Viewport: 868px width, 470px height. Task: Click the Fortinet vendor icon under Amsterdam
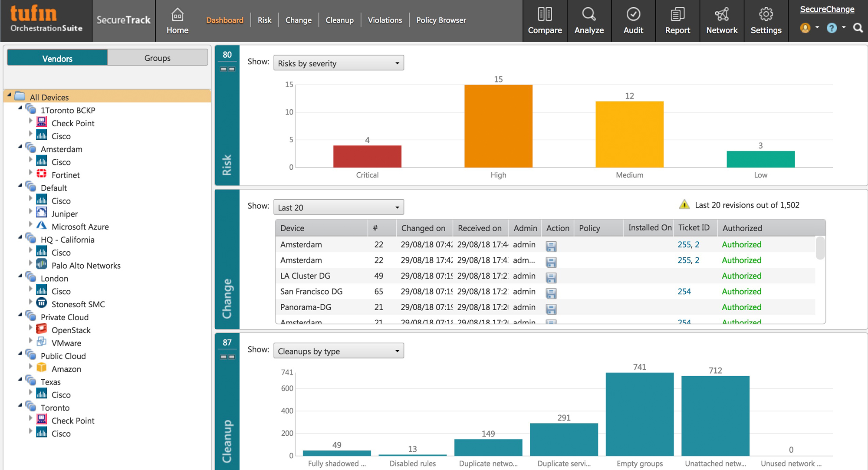[x=42, y=174]
